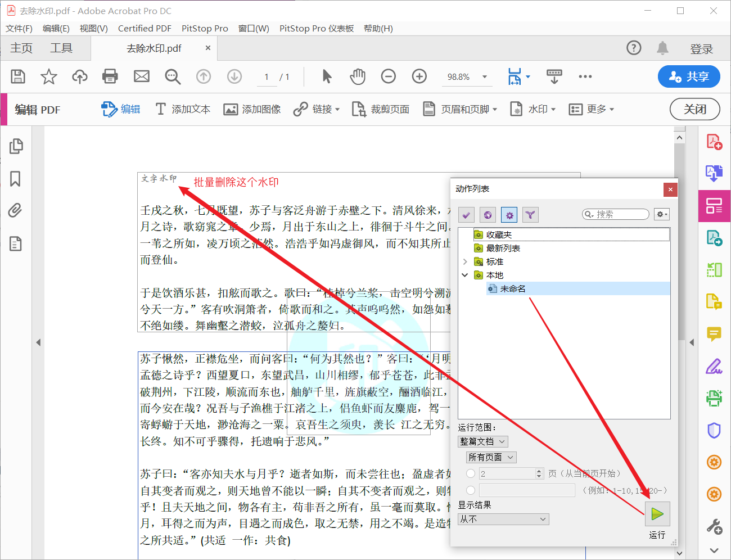Send the file by email with the envelope icon
This screenshot has height=560, width=731.
(x=142, y=76)
